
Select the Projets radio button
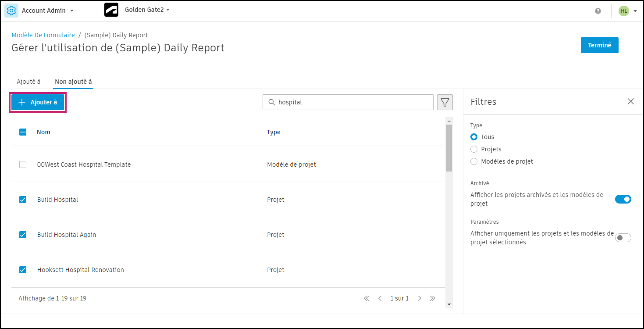[x=474, y=149]
